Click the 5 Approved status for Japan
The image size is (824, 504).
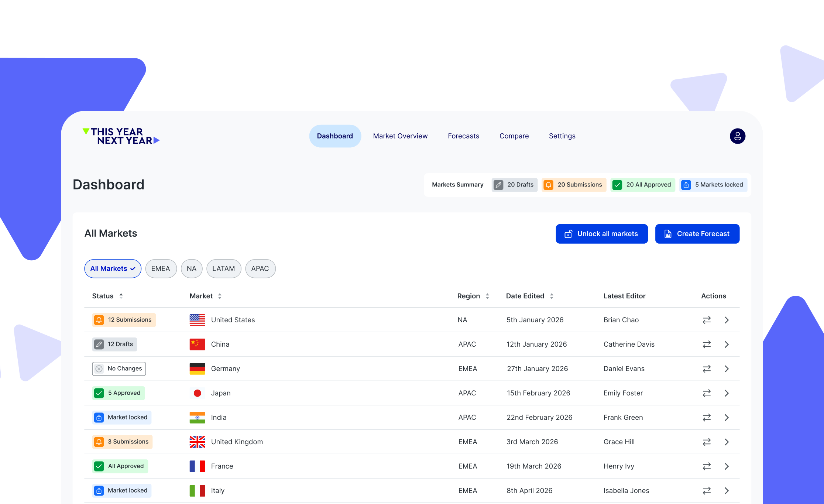pos(118,393)
